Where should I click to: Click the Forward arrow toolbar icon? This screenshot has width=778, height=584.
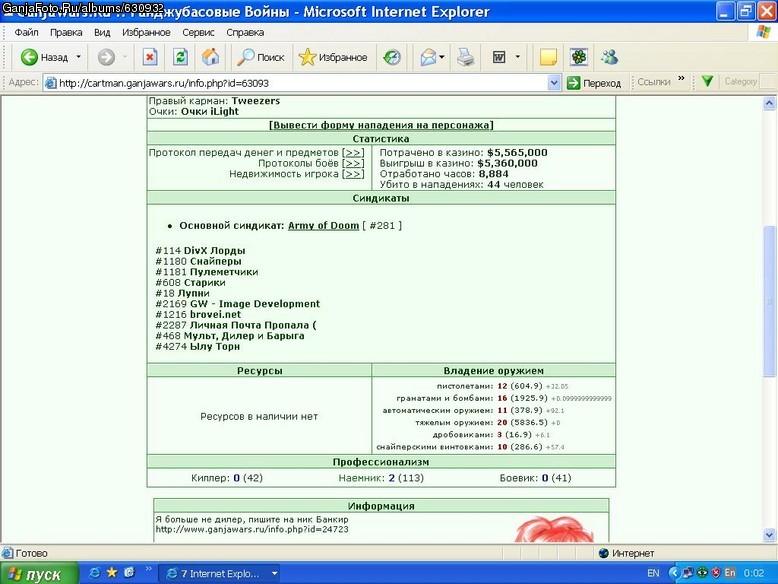pyautogui.click(x=106, y=58)
